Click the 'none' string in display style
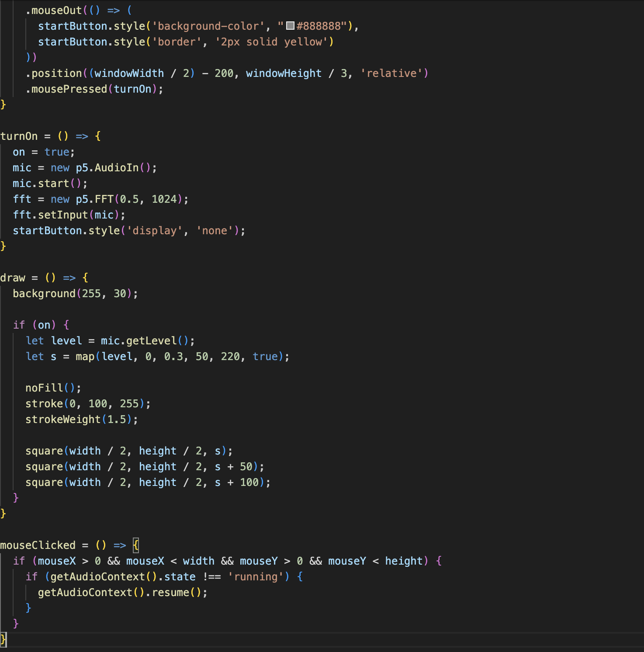The image size is (644, 652). (x=215, y=230)
